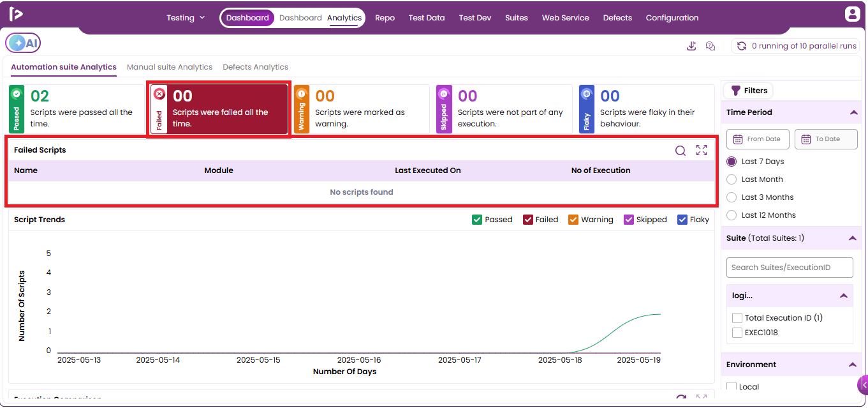Click the orange Warning exclamation icon

[x=302, y=94]
